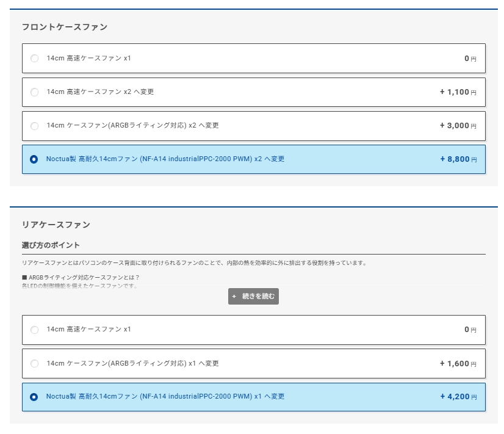Click the リアケースファン section heading
Image resolution: width=504 pixels, height=434 pixels.
tap(56, 225)
